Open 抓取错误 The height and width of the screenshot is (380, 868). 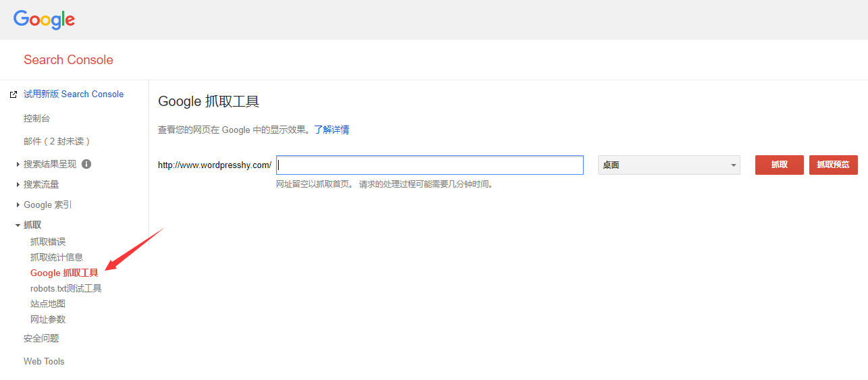coord(48,242)
